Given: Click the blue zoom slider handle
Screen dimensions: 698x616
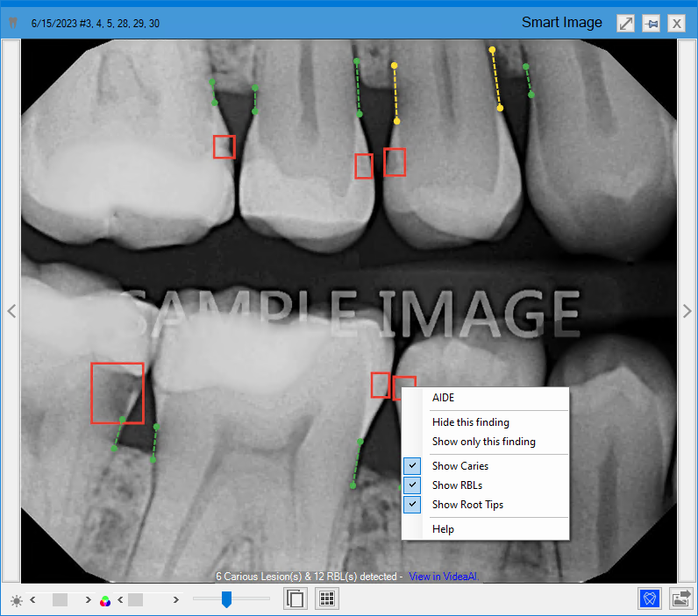Looking at the screenshot, I should pyautogui.click(x=226, y=599).
